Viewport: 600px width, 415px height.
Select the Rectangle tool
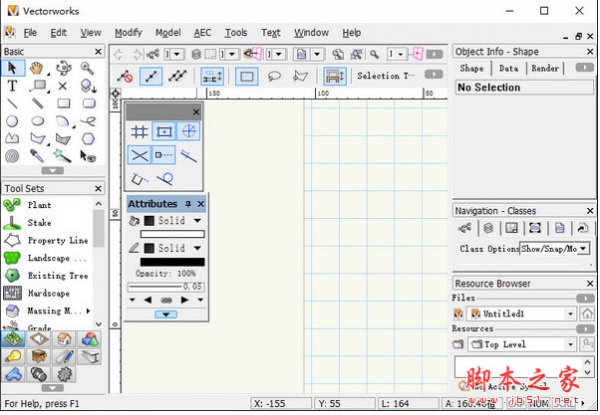point(63,103)
